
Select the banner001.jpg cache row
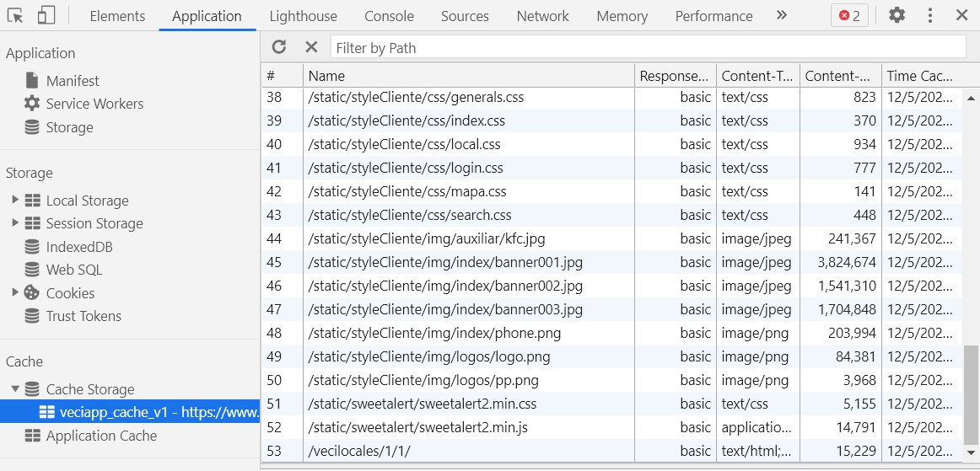click(445, 262)
